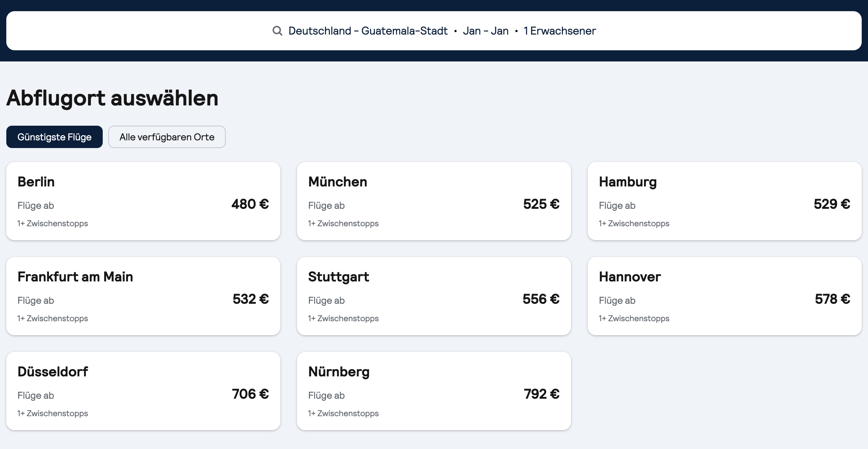The width and height of the screenshot is (868, 449).
Task: Click 1 Erwachsener traveller count
Action: [x=559, y=31]
